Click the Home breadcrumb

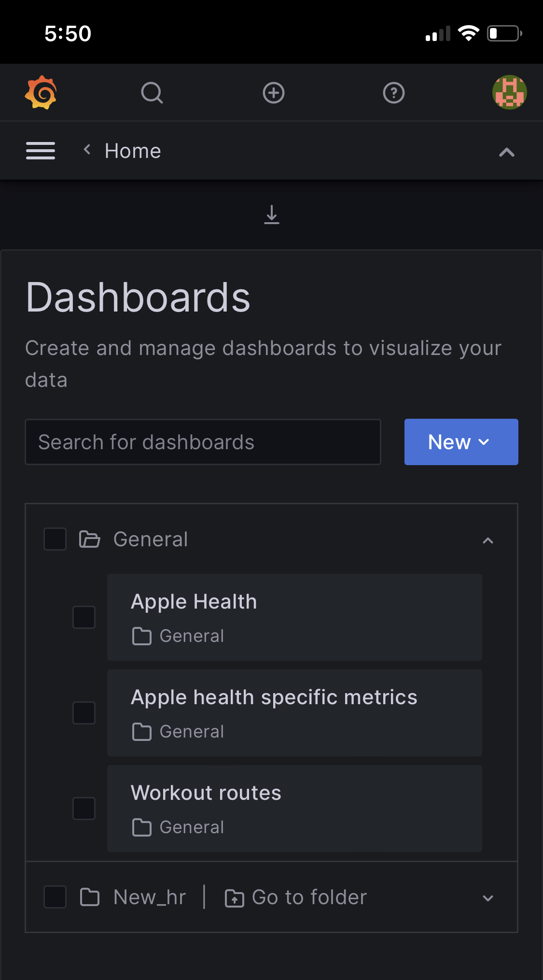[133, 151]
